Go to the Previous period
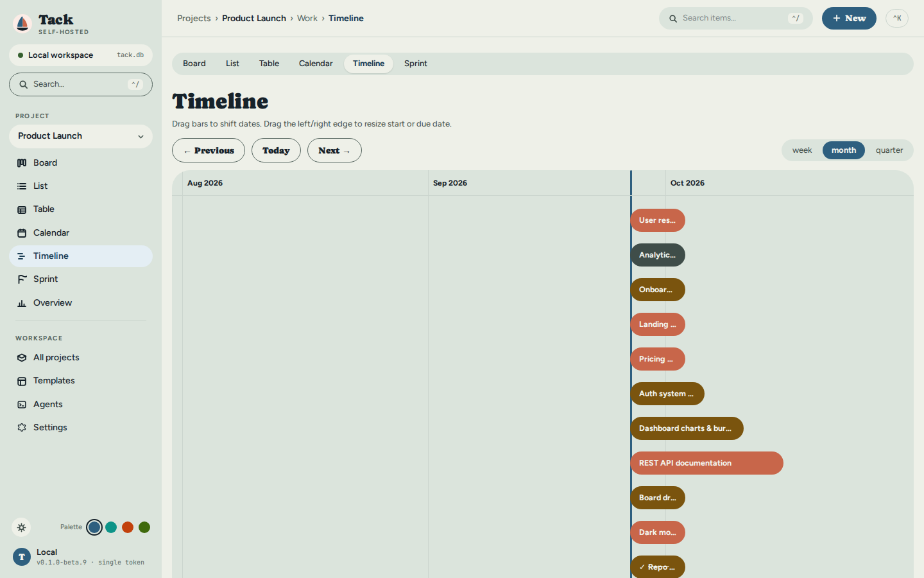This screenshot has width=924, height=578. 209,150
